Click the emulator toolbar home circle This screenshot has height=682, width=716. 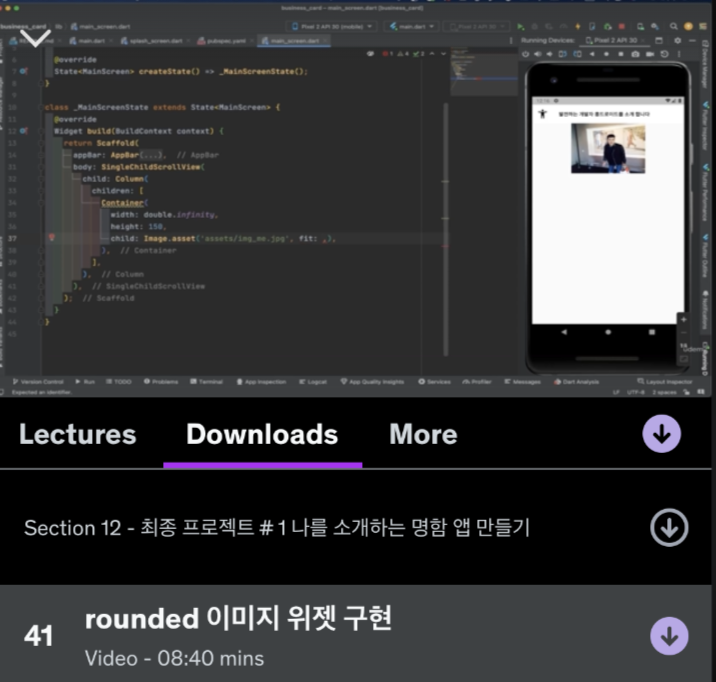pyautogui.click(x=606, y=54)
